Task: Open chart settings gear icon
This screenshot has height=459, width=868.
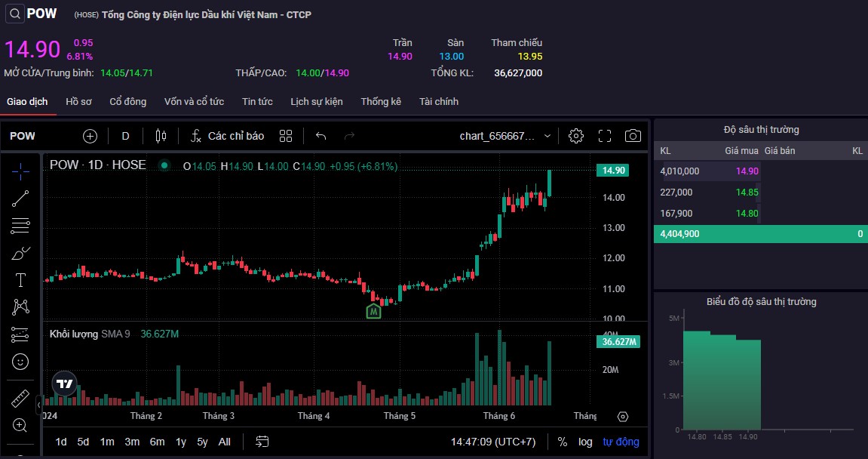Action: (x=576, y=136)
